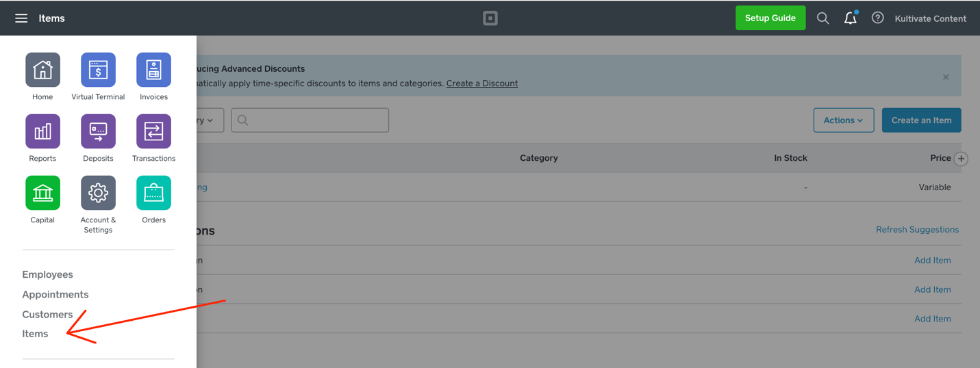This screenshot has width=980, height=368.
Task: Open the notifications bell icon
Action: click(x=851, y=18)
